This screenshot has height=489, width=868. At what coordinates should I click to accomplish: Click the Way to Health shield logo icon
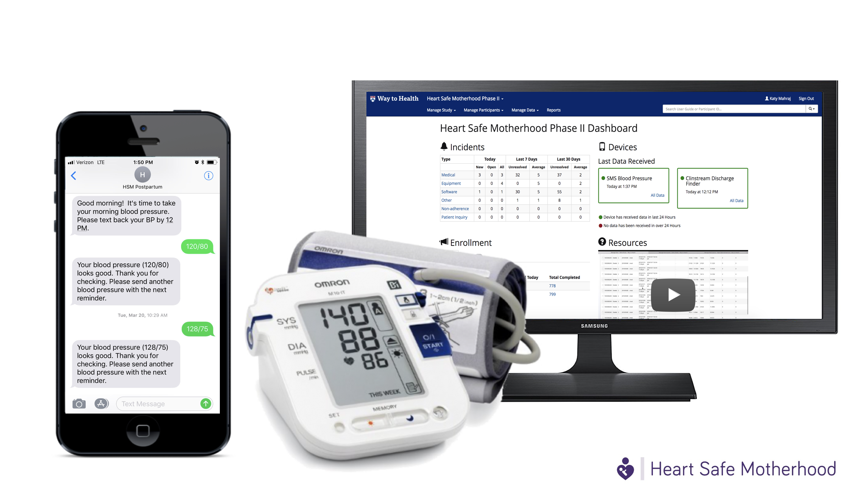372,98
